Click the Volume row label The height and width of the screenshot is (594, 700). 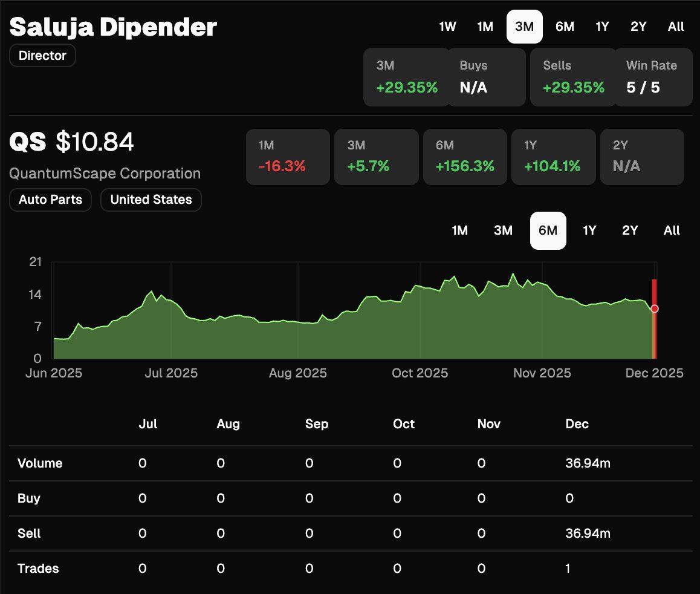point(40,463)
